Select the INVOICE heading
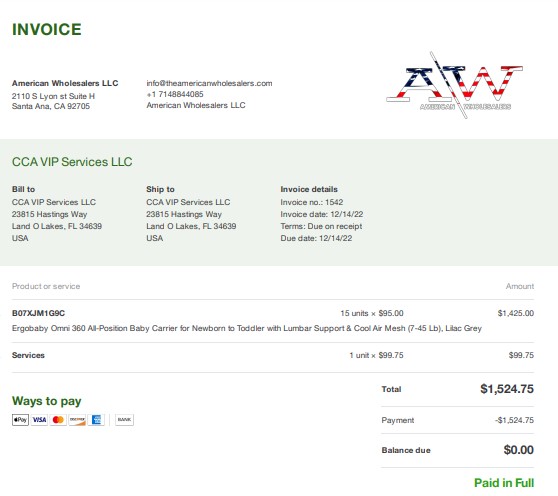558x496 pixels. (47, 30)
